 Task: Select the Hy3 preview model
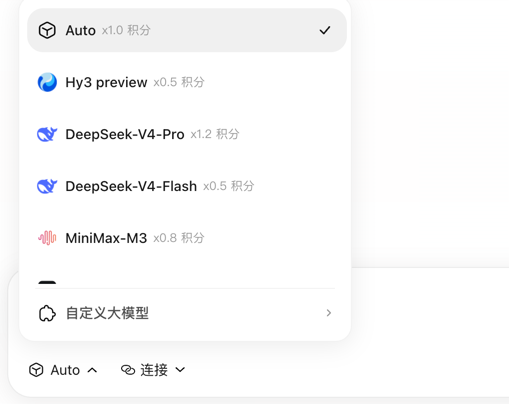187,82
